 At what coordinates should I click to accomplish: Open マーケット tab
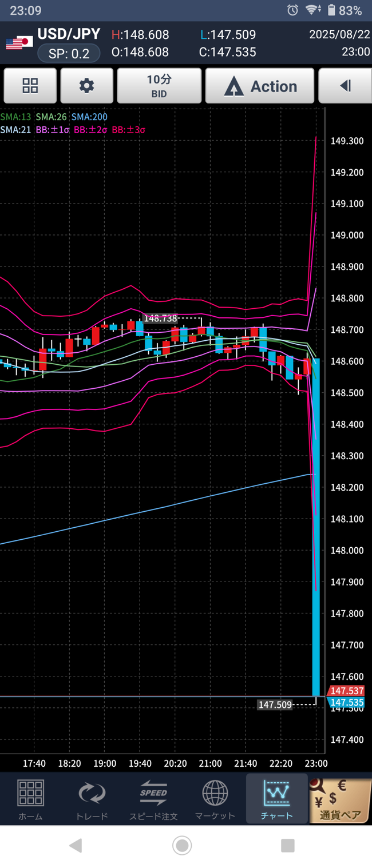215,799
